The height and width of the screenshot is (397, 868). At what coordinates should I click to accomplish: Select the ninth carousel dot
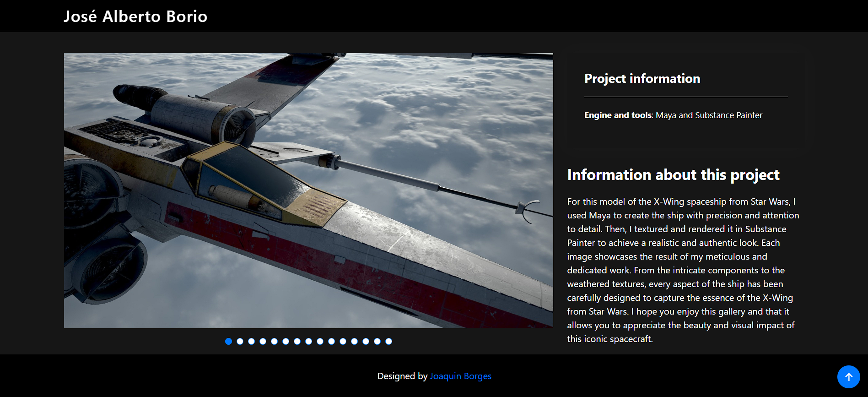tap(320, 341)
